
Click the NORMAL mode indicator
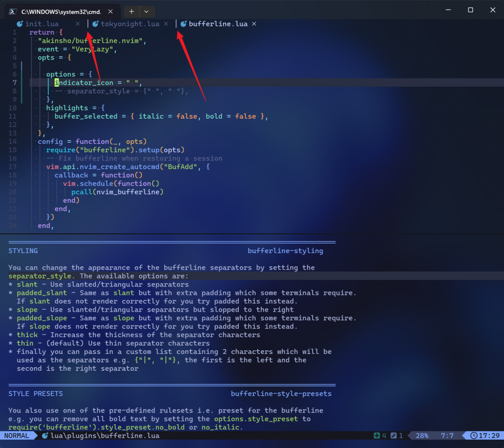(17, 435)
